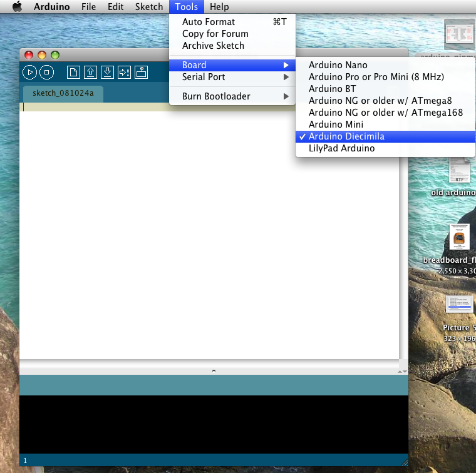Click the Open sketch arrow-up icon
This screenshot has width=476, height=473.
[90, 73]
